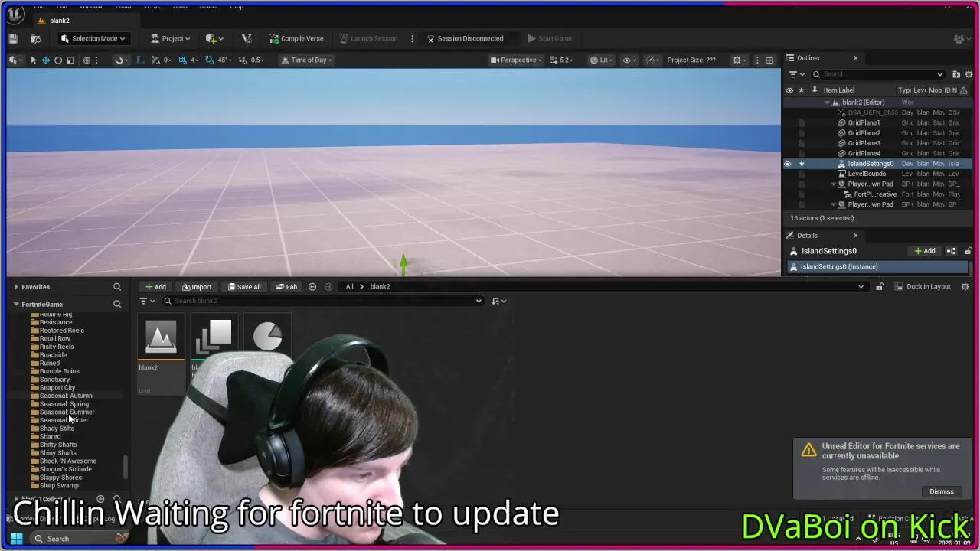
Task: Open the viewport settings gear menu
Action: tap(740, 60)
